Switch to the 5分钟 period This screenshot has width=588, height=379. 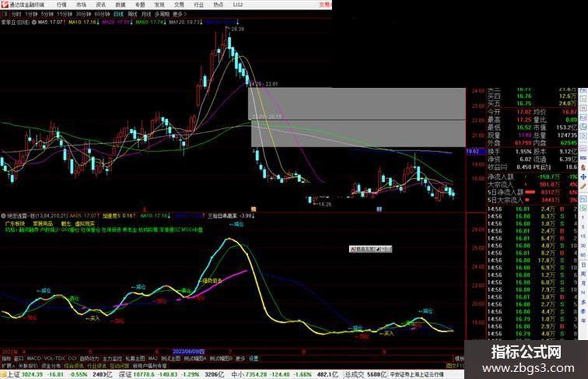[x=47, y=14]
